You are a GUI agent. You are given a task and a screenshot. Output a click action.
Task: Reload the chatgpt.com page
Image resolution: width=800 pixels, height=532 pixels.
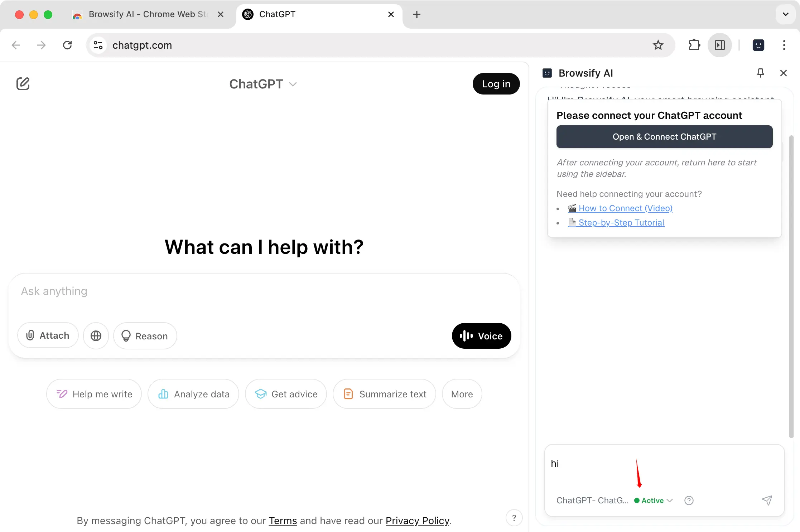click(x=67, y=45)
